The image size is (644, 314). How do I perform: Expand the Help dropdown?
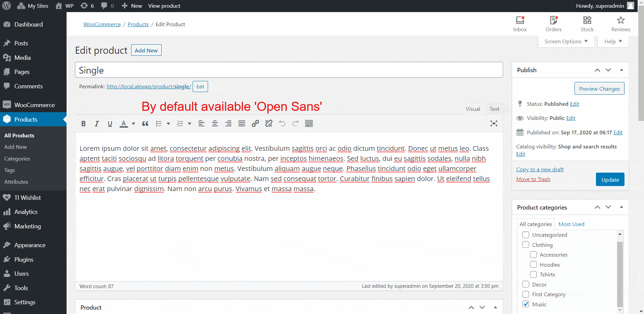[x=613, y=41]
